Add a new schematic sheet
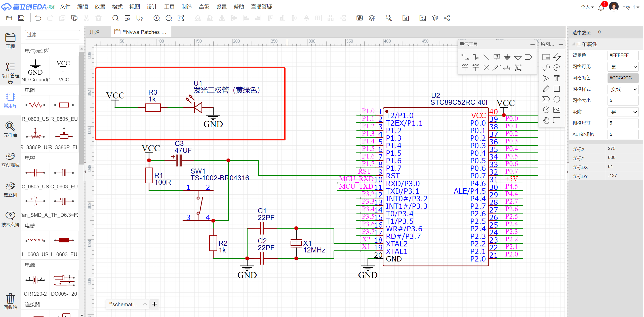644x317 pixels. (x=154, y=304)
